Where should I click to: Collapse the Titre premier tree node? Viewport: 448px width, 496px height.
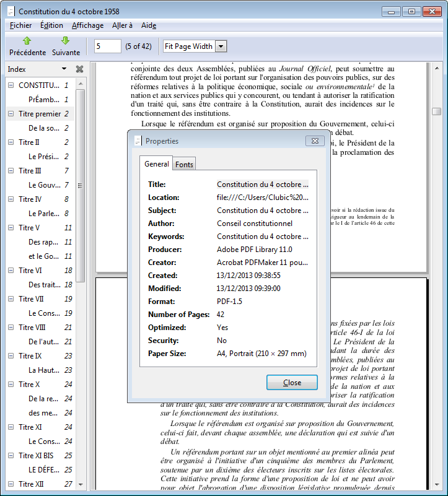(11, 114)
